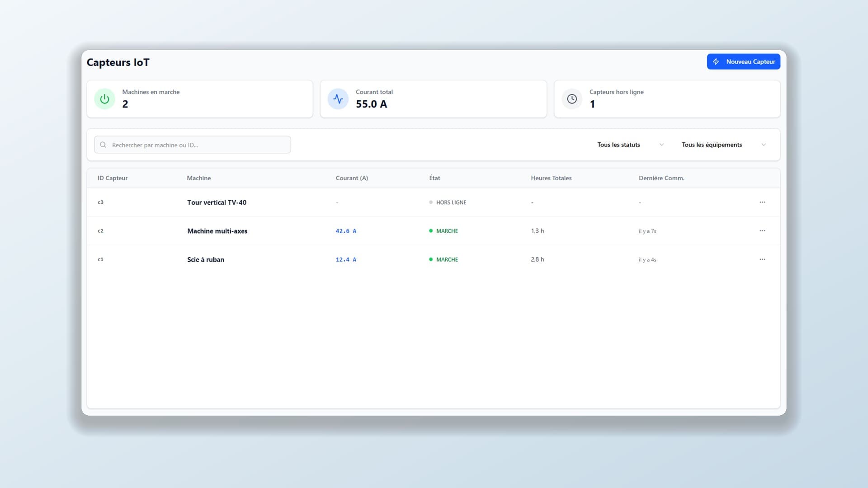Click sensor ID c1
868x488 pixels.
click(100, 259)
